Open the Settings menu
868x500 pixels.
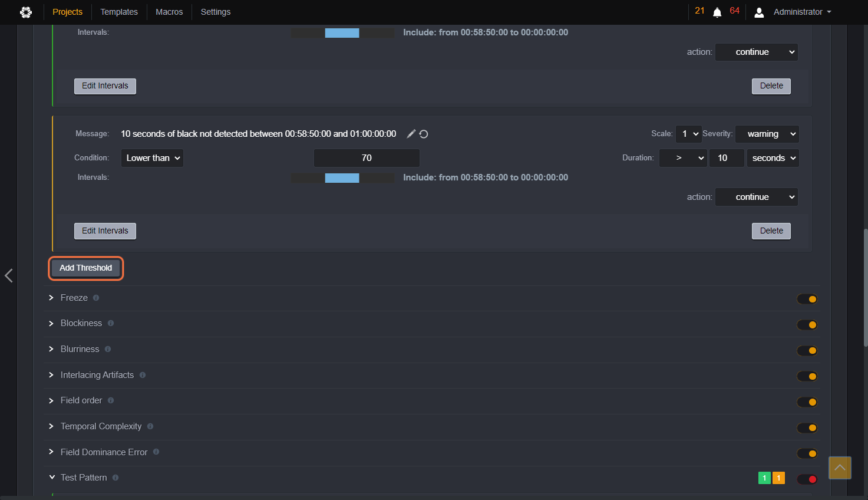[216, 12]
